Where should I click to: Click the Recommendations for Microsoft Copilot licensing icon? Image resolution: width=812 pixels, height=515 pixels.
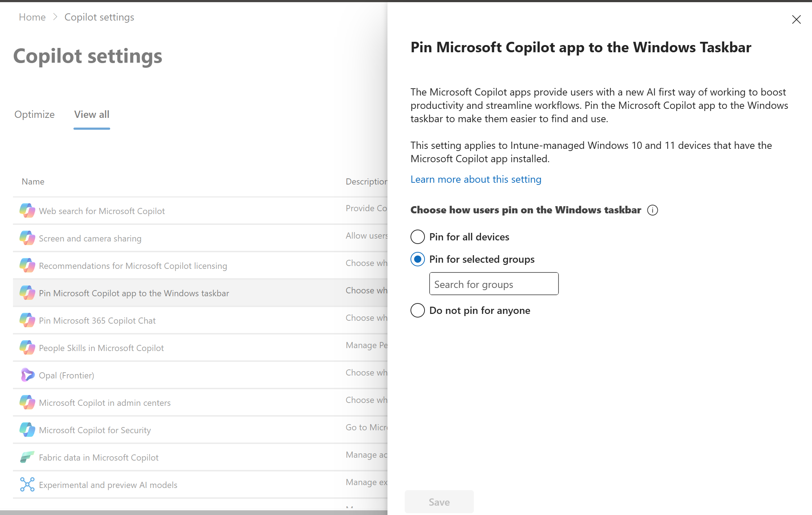click(27, 266)
